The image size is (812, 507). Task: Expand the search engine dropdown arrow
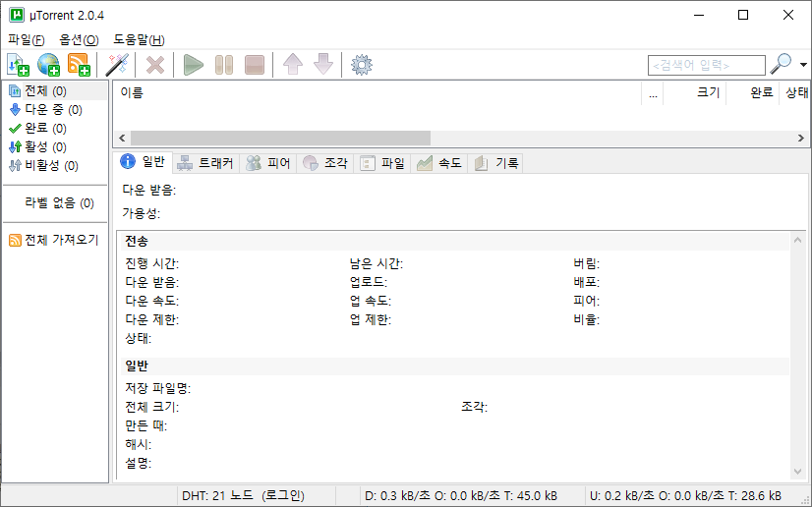(803, 65)
